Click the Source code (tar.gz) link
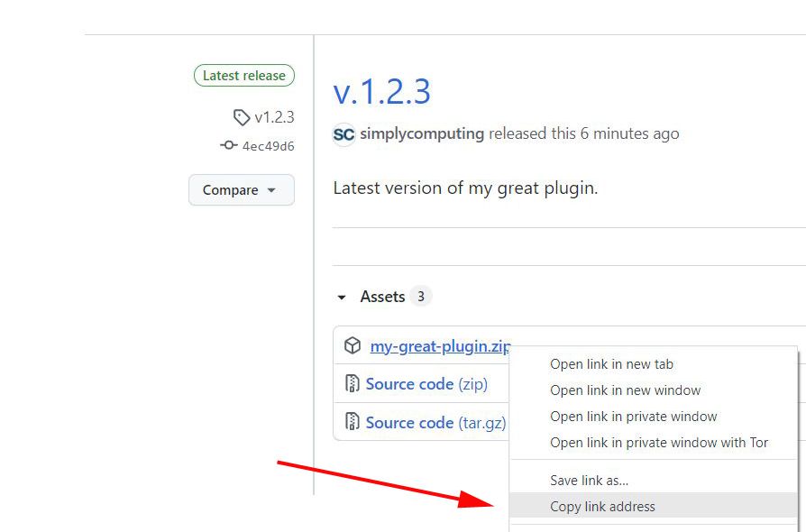 point(435,423)
